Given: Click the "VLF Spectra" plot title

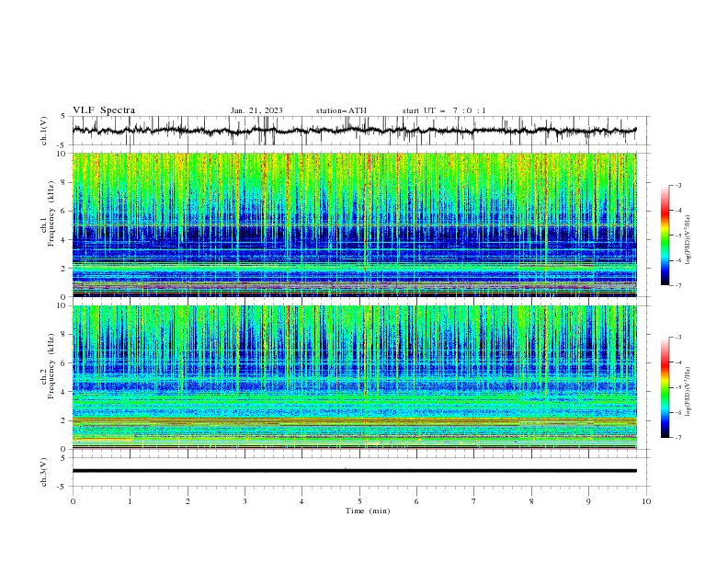Looking at the screenshot, I should [104, 110].
